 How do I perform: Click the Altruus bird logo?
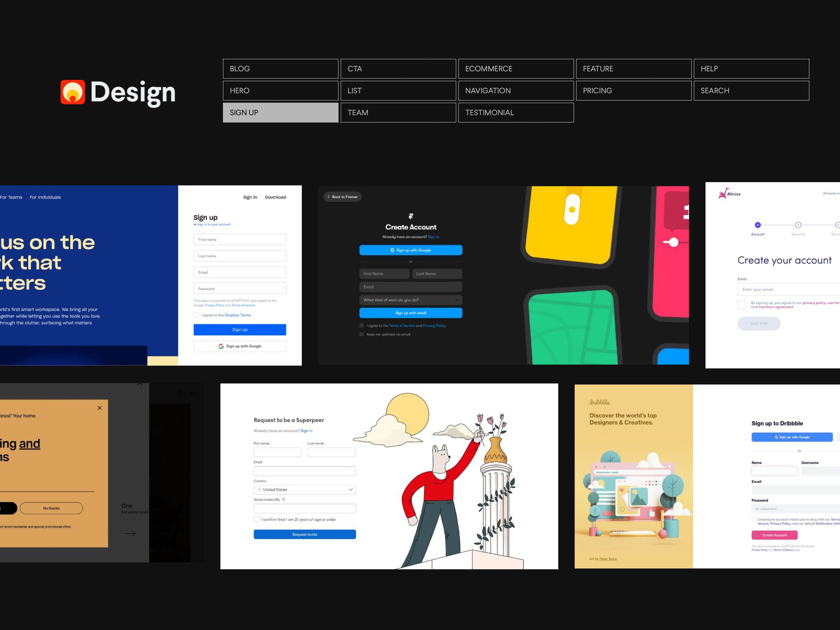pos(723,194)
